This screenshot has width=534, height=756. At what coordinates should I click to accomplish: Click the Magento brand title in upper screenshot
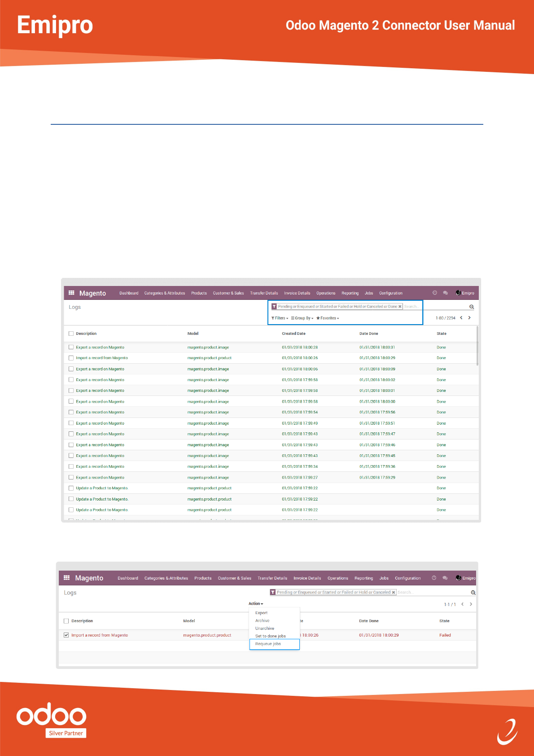coord(92,293)
